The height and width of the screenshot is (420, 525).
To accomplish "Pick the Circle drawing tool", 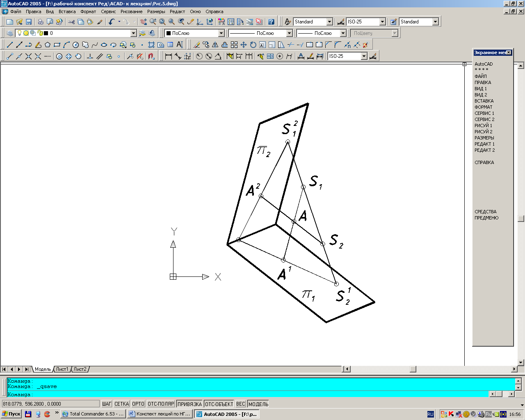I will tap(75, 45).
